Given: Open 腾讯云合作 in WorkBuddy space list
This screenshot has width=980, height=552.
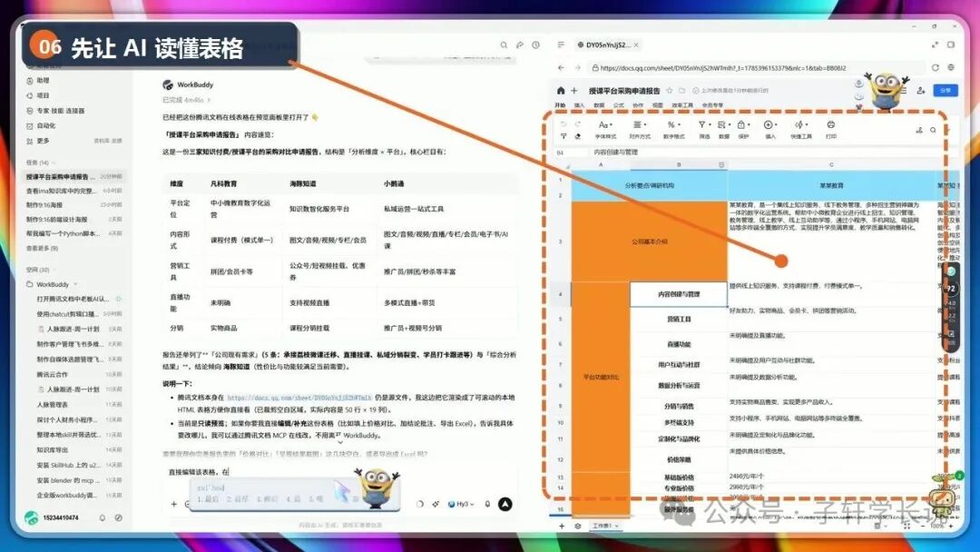Looking at the screenshot, I should pos(79,374).
